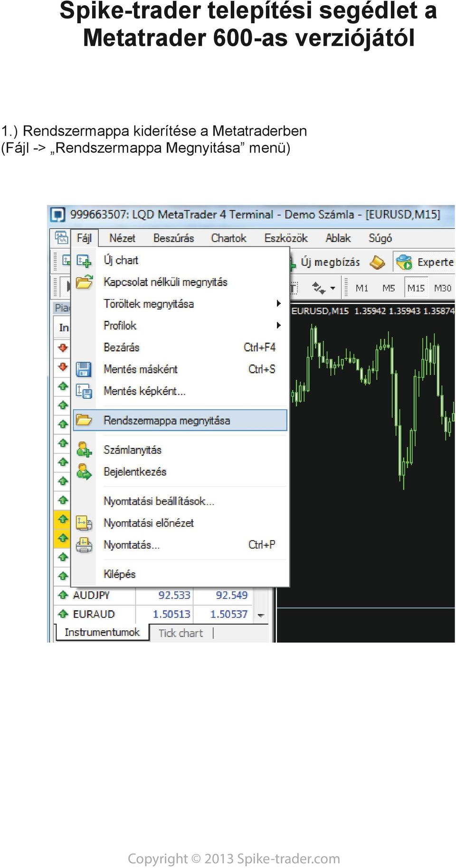The width and height of the screenshot is (456, 868).
Task: Click EURAUD ask value 1.50537
Action: pos(229,614)
